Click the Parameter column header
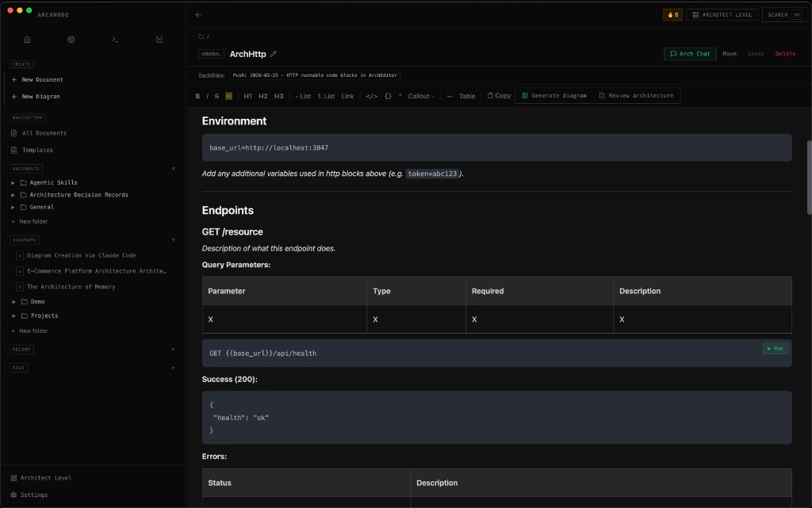Viewport: 812px width, 508px height. 285,291
